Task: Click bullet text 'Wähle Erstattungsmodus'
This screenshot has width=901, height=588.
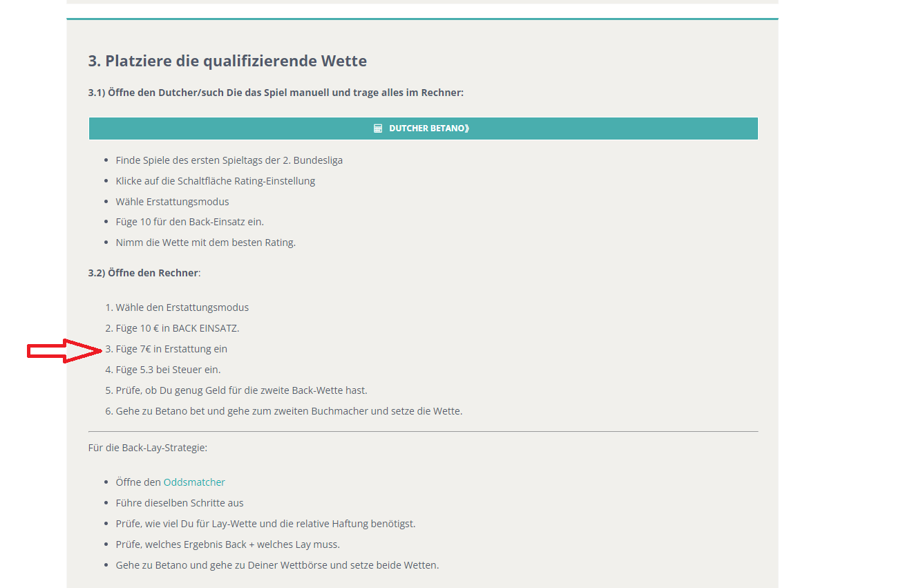Action: point(172,202)
